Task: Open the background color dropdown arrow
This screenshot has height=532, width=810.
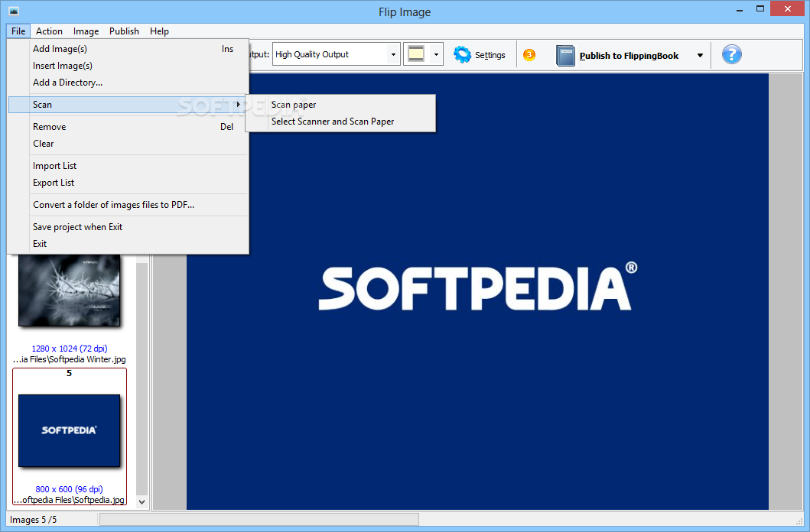Action: click(436, 54)
